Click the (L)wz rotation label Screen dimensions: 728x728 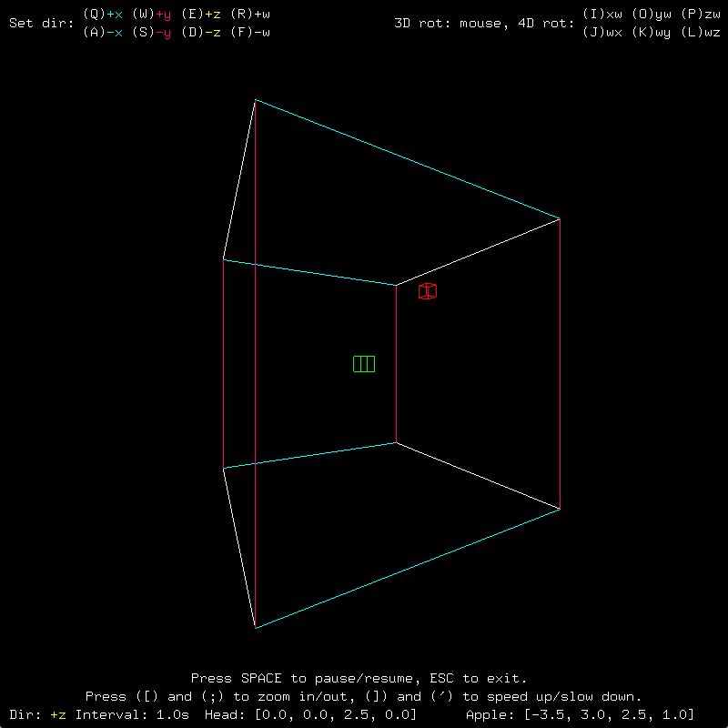click(x=701, y=32)
